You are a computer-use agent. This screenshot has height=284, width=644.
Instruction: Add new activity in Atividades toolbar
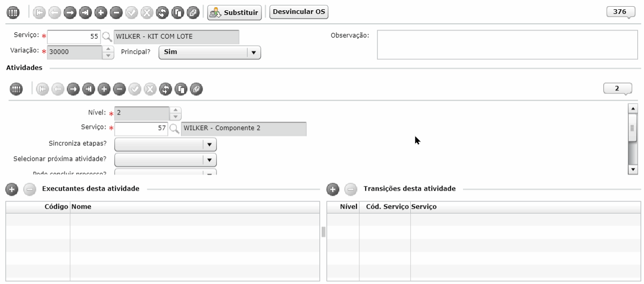pos(104,89)
